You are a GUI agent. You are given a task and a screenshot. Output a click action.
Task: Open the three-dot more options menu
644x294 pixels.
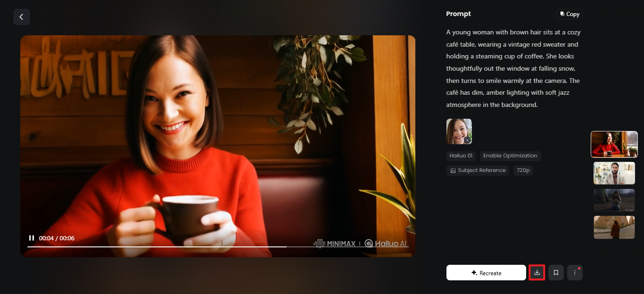(x=575, y=272)
